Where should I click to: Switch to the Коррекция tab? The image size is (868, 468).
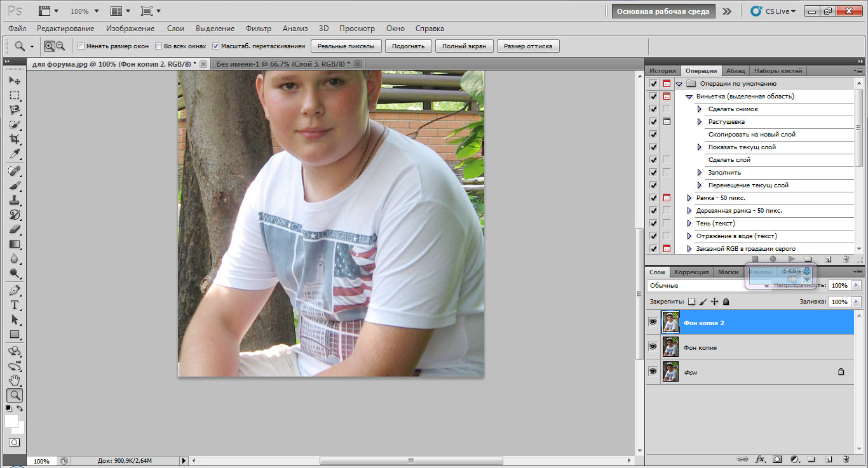pos(691,272)
